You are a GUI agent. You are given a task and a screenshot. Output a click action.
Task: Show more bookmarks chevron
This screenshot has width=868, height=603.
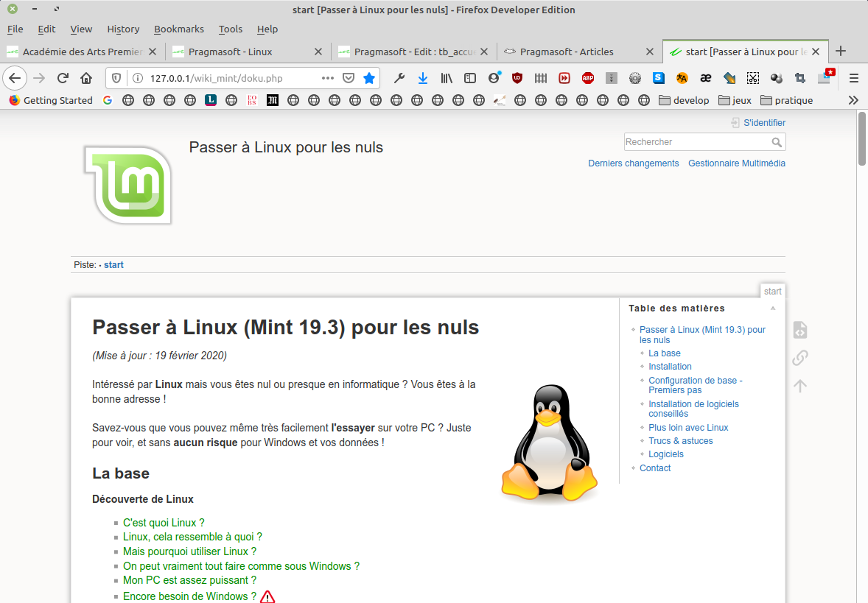853,100
